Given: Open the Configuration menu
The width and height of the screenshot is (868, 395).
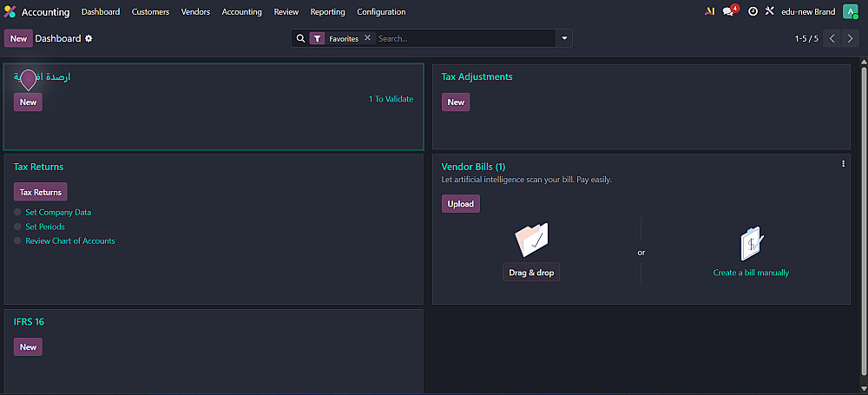Looking at the screenshot, I should tap(381, 11).
